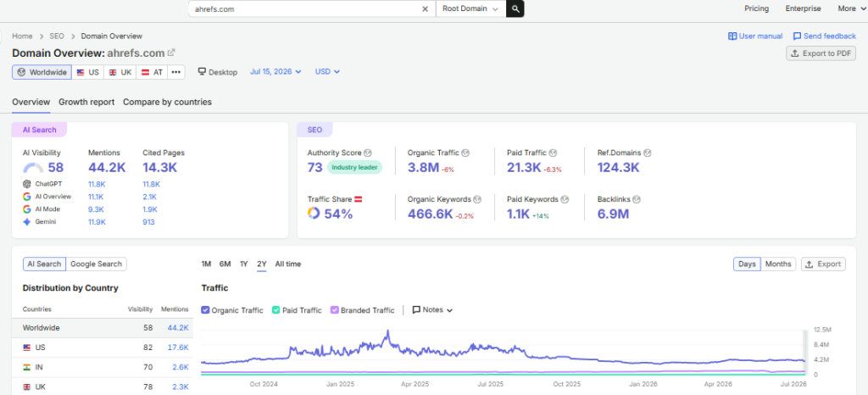Open external link icon next to ahrefs.com

click(171, 53)
